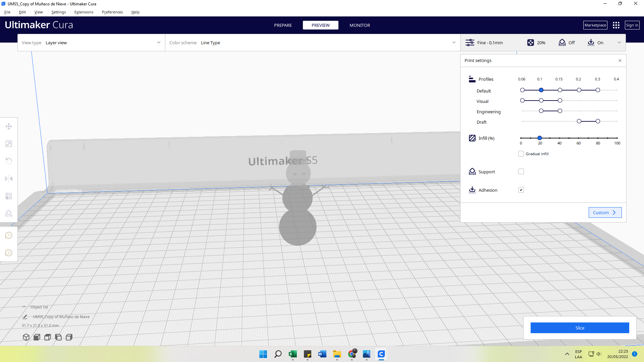Select the Rotate tool icon
The image size is (644, 362).
point(9,161)
